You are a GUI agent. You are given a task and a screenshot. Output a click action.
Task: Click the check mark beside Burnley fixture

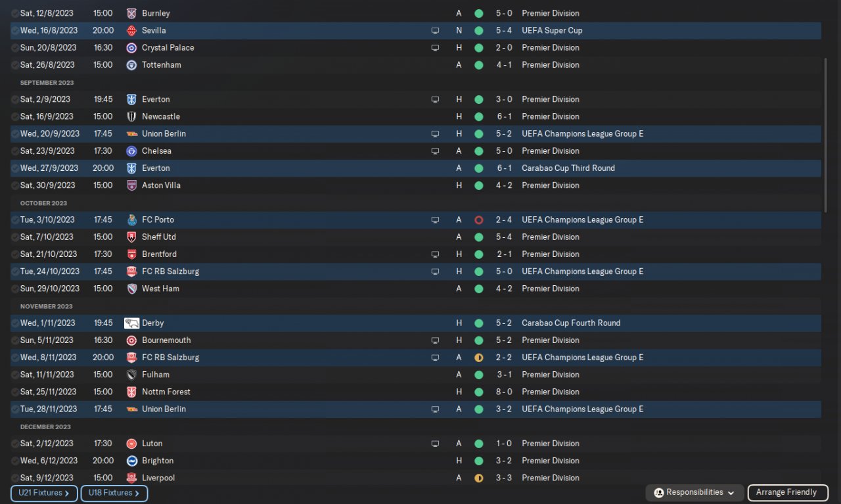[x=15, y=13]
